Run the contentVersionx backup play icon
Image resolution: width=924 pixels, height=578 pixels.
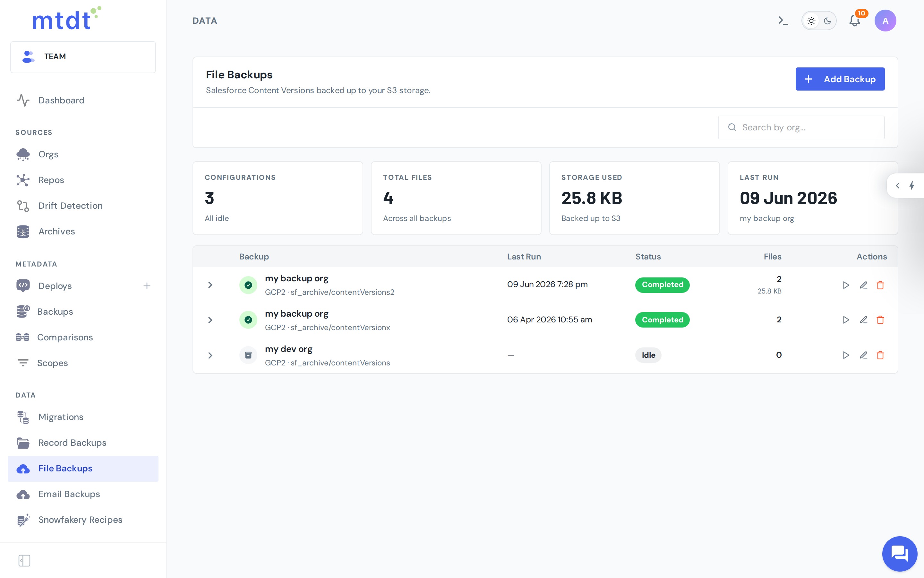[x=846, y=320]
